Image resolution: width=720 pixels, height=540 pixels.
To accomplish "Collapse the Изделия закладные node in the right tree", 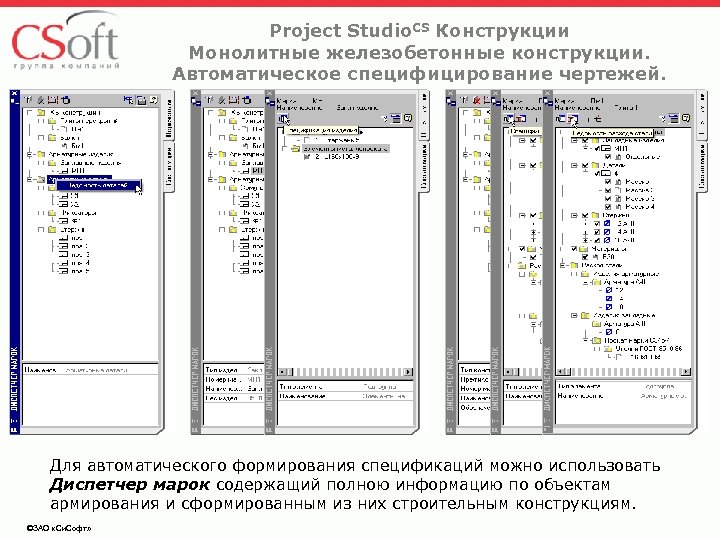I will point(574,315).
